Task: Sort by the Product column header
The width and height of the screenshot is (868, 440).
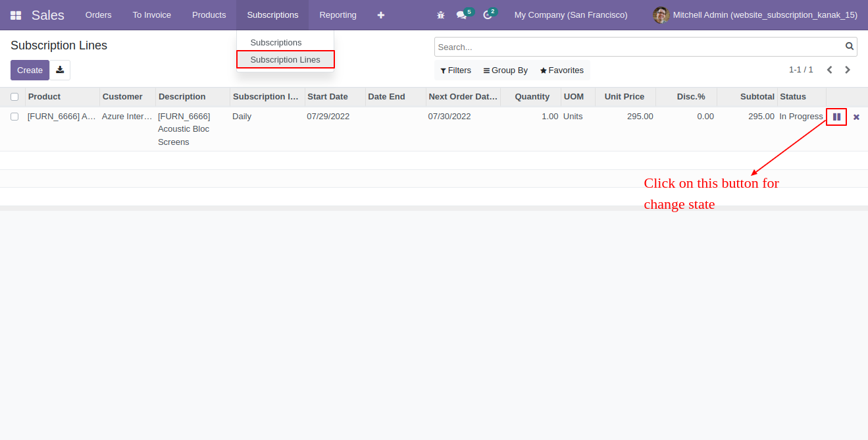Action: click(63, 97)
